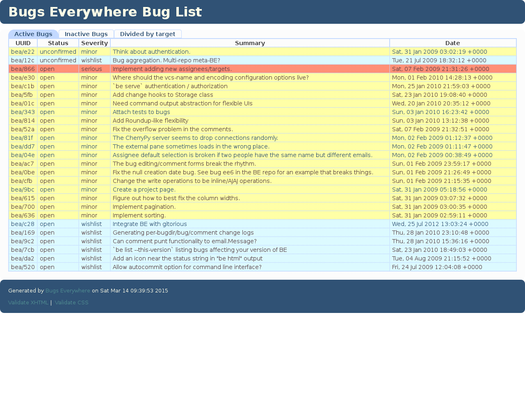
Task: Click 'Bug aggregation. Multi-repo meta-BE?' summary
Action: 167,60
